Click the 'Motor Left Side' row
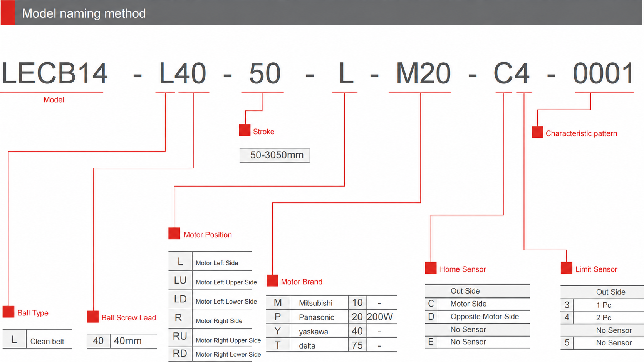 [210, 262]
